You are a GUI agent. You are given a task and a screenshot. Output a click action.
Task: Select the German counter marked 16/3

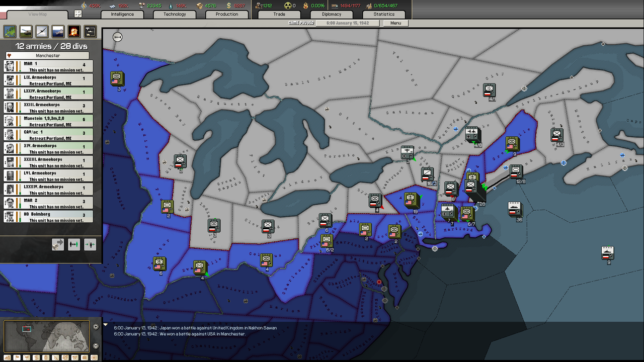pyautogui.click(x=428, y=174)
